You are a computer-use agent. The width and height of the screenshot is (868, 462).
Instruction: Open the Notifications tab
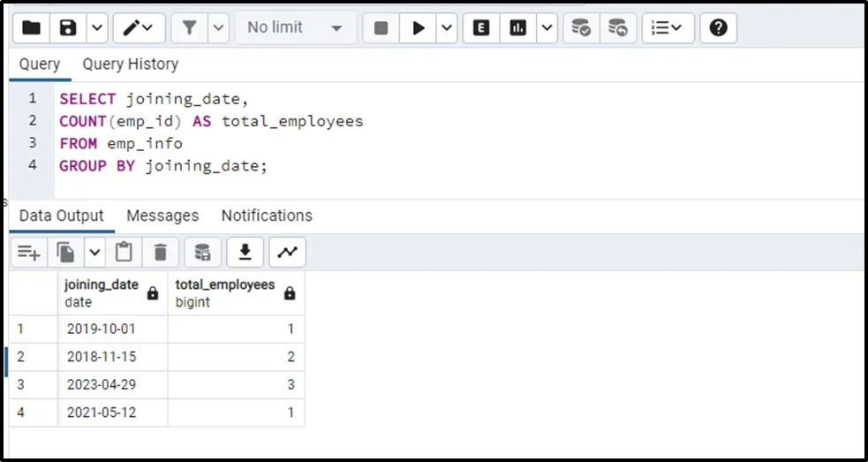(267, 216)
